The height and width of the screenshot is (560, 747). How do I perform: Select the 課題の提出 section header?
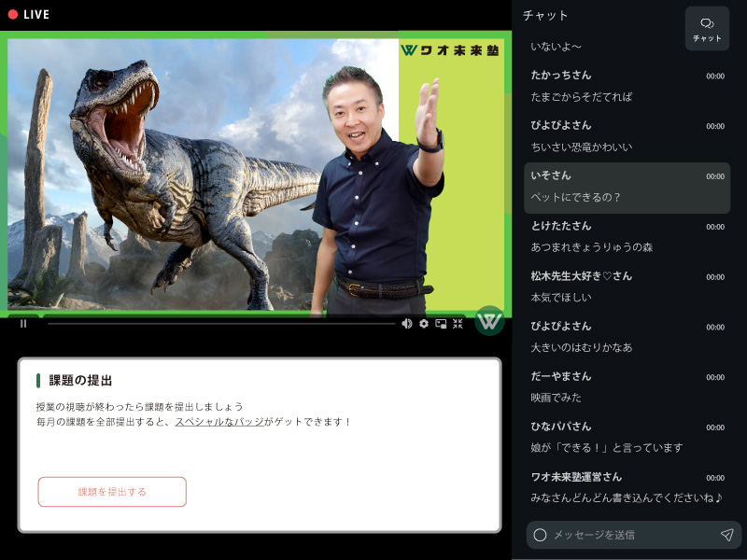[x=69, y=381]
